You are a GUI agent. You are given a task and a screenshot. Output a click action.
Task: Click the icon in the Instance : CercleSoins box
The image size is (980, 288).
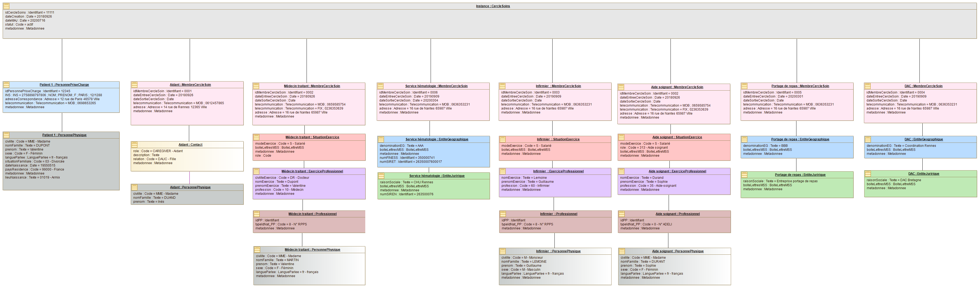coord(6,6)
